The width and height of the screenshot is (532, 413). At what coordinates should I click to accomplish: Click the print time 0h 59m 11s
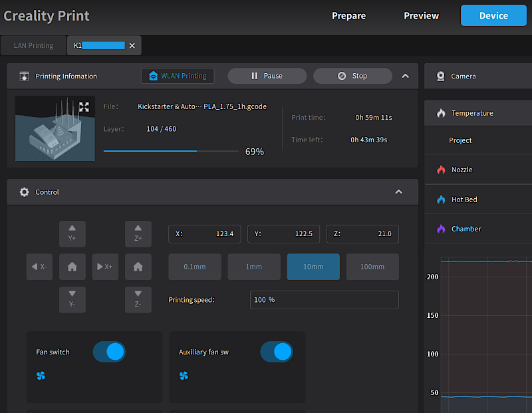click(x=374, y=118)
